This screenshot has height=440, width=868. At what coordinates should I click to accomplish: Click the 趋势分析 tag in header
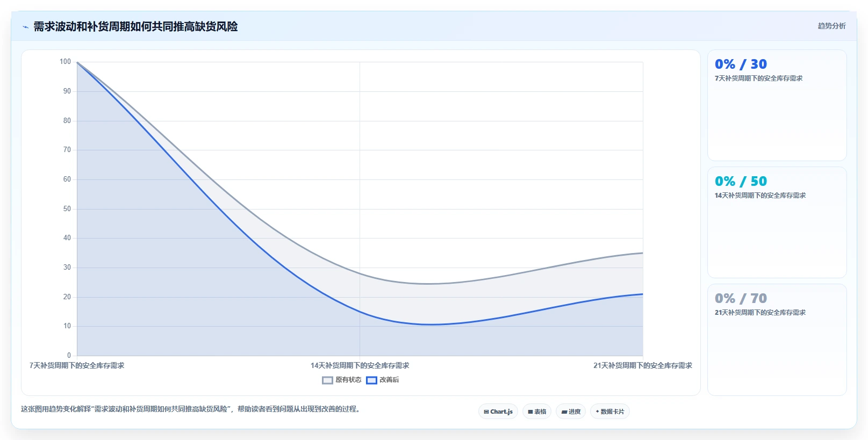(831, 26)
